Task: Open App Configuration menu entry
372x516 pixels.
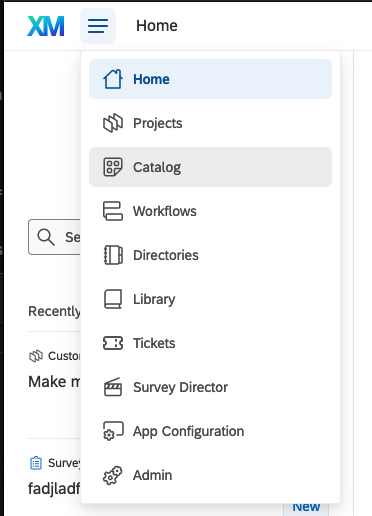Action: coord(210,431)
